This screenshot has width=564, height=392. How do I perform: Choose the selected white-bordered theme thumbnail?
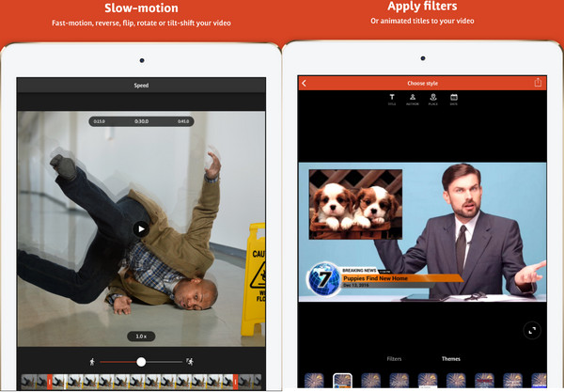pos(342,381)
